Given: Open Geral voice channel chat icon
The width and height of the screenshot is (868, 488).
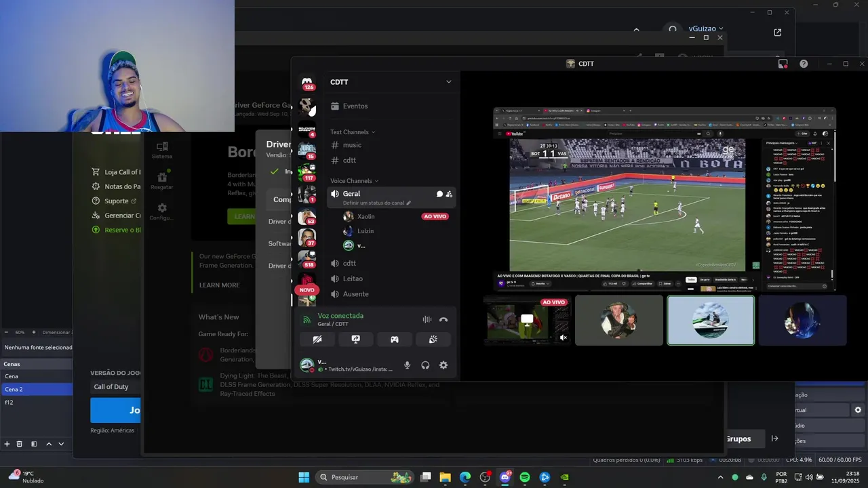Looking at the screenshot, I should coord(439,194).
